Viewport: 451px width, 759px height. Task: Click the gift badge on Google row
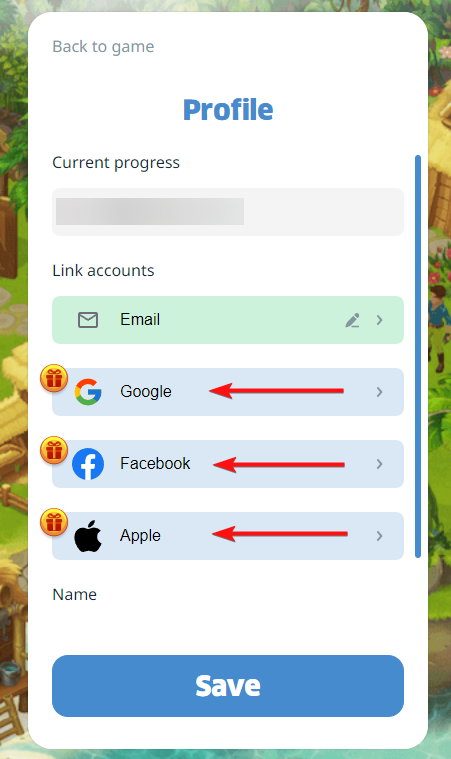point(54,379)
